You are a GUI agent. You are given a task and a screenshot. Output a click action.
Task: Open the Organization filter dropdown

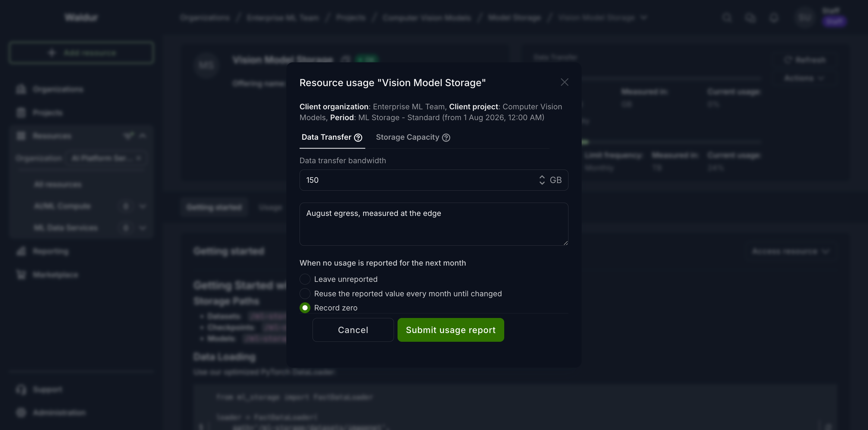106,158
